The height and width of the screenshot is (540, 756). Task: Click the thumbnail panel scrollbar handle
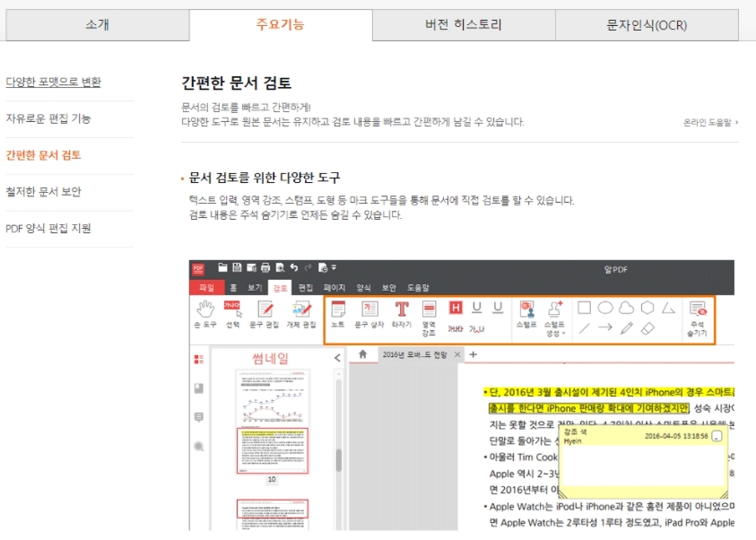[339, 460]
